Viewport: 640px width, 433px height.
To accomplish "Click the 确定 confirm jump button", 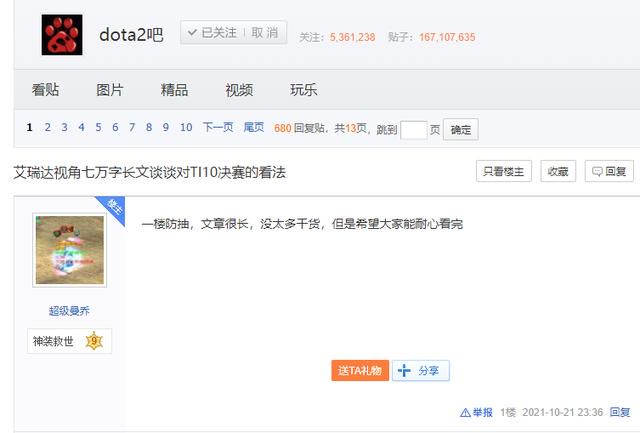I will (x=461, y=130).
